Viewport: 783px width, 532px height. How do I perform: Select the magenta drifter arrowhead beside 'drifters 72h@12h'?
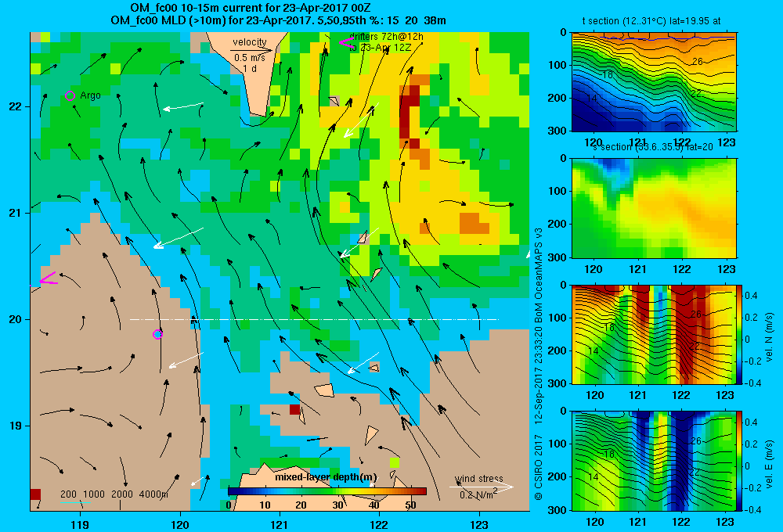point(347,42)
